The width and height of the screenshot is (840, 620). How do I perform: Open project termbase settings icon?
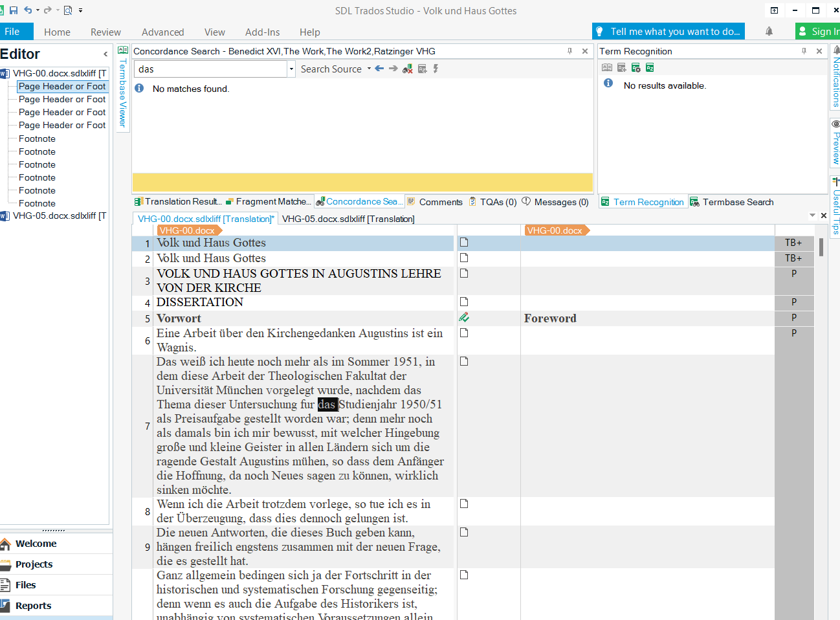point(636,67)
